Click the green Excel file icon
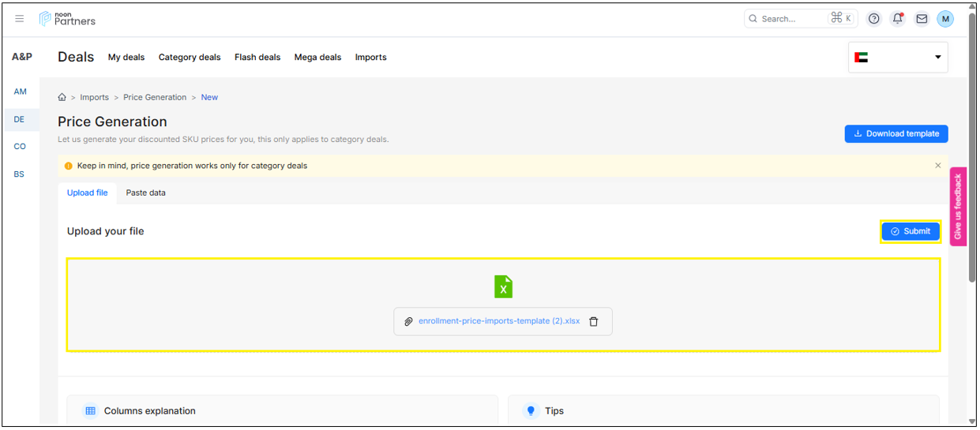 point(503,286)
